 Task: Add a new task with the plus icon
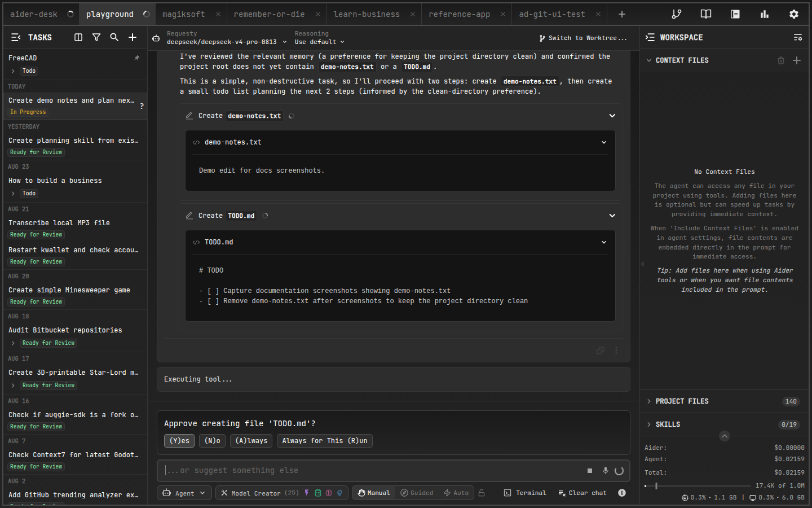133,37
